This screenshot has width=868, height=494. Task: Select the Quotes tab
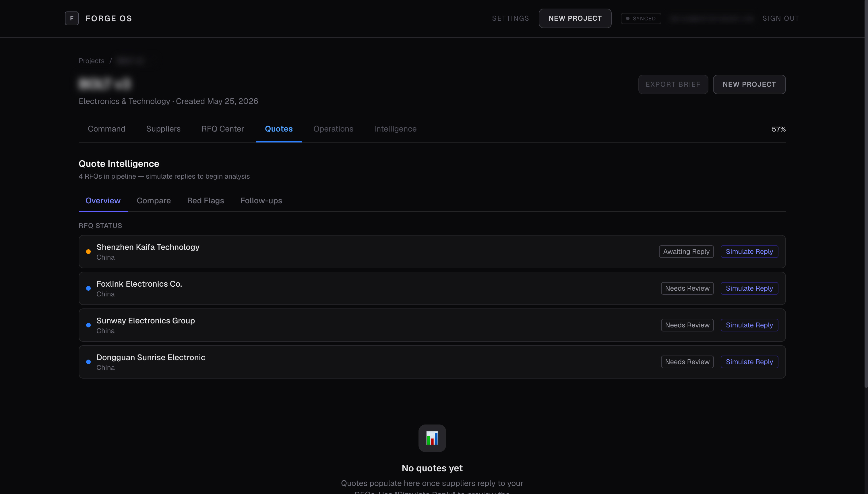[x=279, y=129]
